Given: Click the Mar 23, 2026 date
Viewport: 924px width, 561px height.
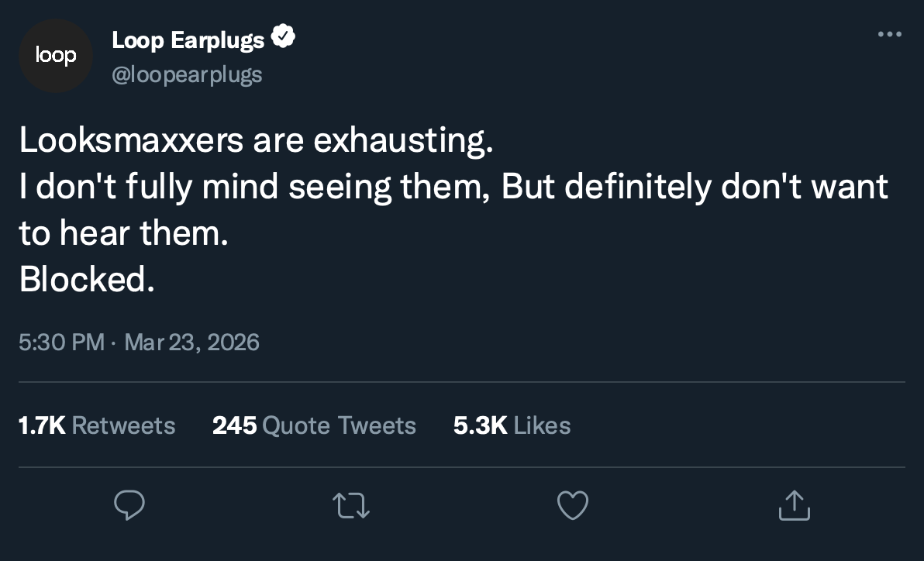Looking at the screenshot, I should pos(191,342).
